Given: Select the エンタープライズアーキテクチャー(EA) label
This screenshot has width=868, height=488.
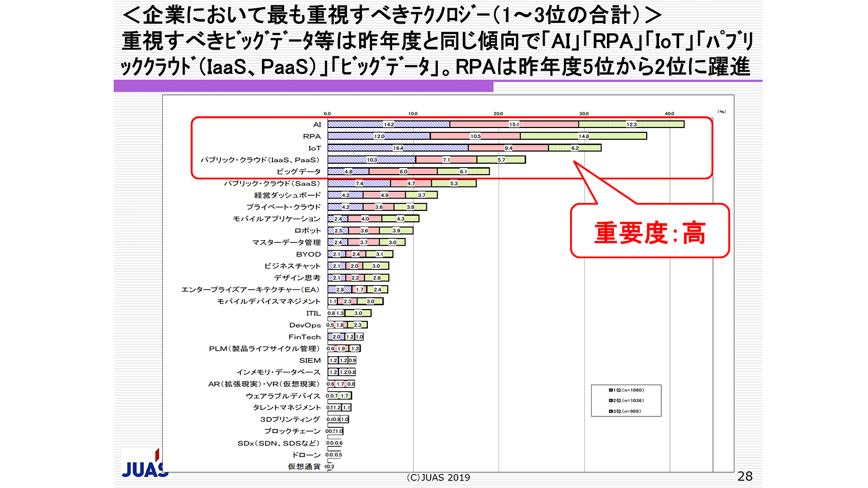Looking at the screenshot, I should [251, 290].
